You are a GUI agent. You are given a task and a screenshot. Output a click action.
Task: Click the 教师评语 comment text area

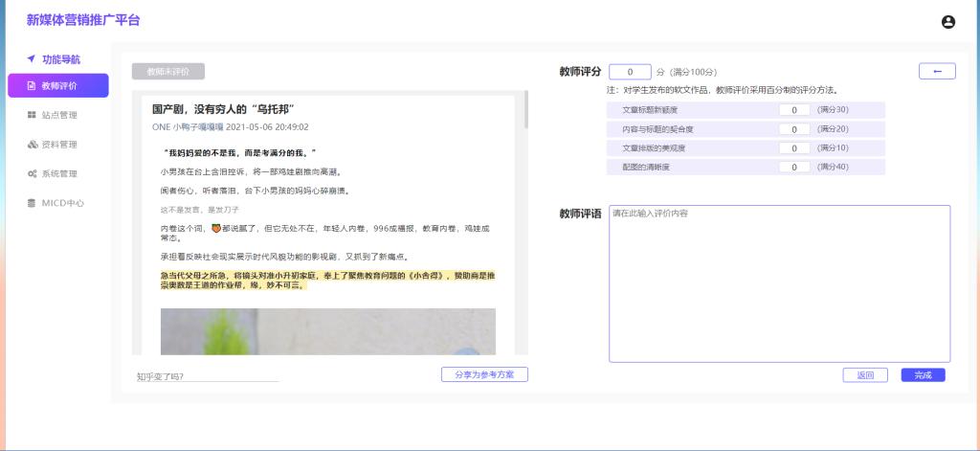click(x=779, y=283)
